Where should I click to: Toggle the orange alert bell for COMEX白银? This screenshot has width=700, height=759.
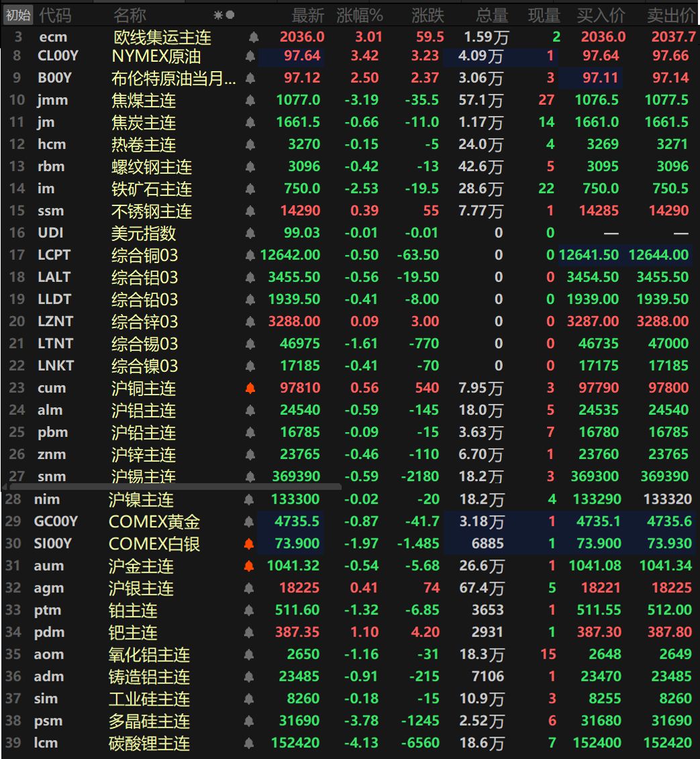pyautogui.click(x=249, y=544)
